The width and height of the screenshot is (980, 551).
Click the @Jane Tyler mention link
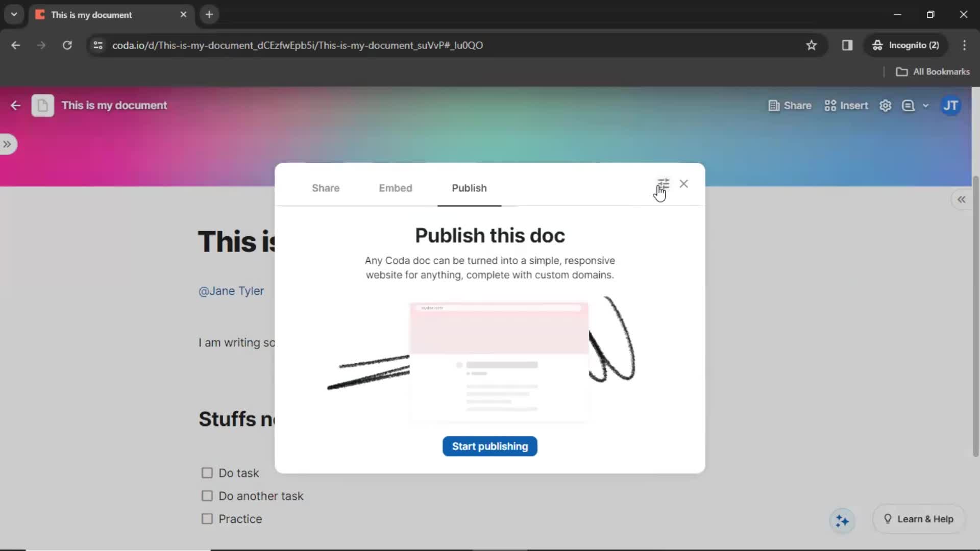click(x=231, y=291)
